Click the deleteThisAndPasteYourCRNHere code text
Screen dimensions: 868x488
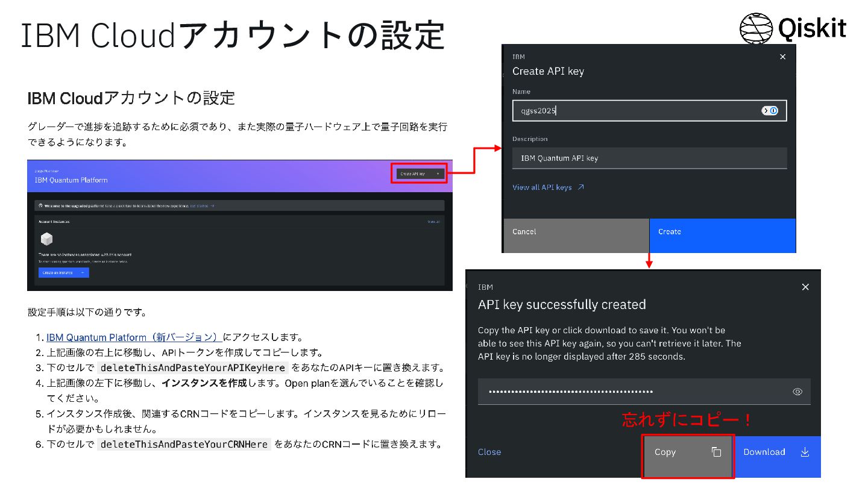coord(184,445)
